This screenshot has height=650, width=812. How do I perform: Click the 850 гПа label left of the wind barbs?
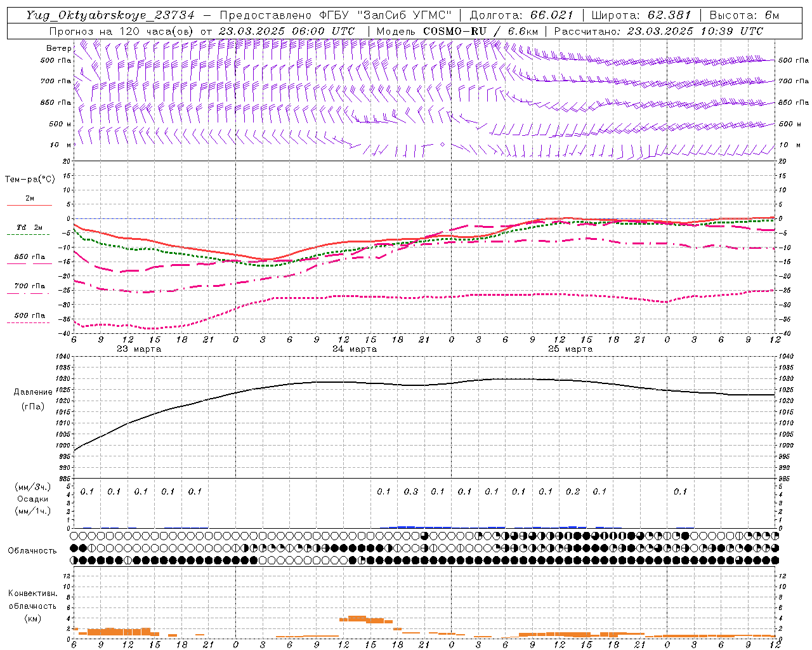(x=56, y=102)
